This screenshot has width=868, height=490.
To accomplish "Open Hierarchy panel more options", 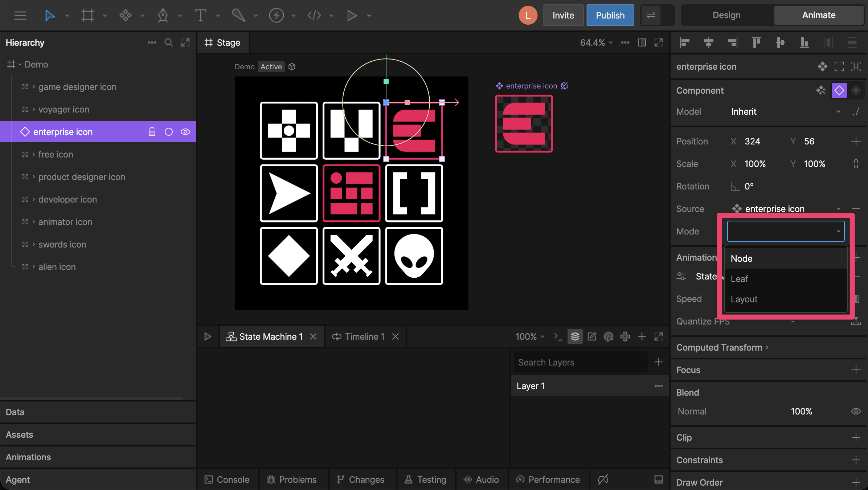I will pos(152,43).
